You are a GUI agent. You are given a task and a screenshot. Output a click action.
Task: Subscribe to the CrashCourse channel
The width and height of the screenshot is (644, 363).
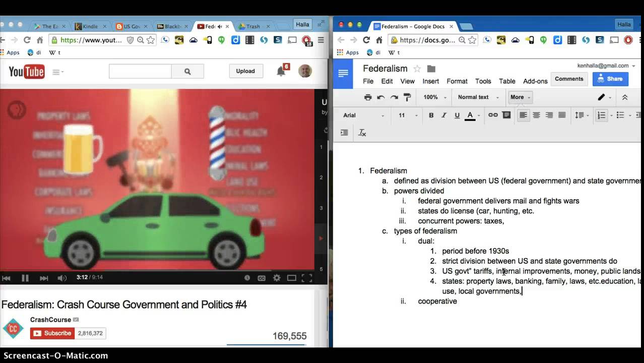pyautogui.click(x=52, y=333)
